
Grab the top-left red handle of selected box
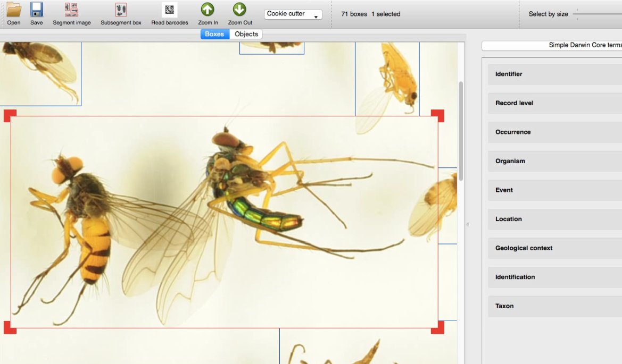click(x=10, y=116)
